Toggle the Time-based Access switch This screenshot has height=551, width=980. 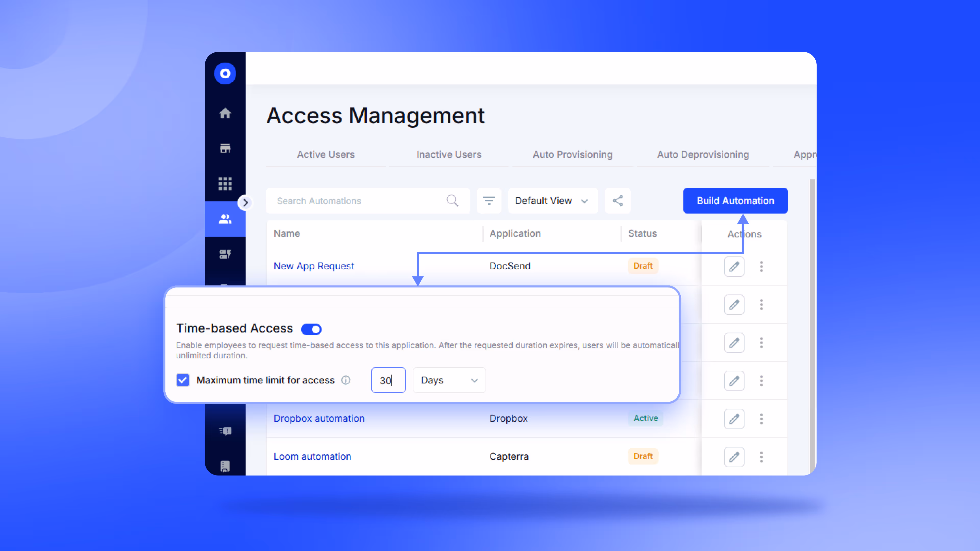click(311, 329)
